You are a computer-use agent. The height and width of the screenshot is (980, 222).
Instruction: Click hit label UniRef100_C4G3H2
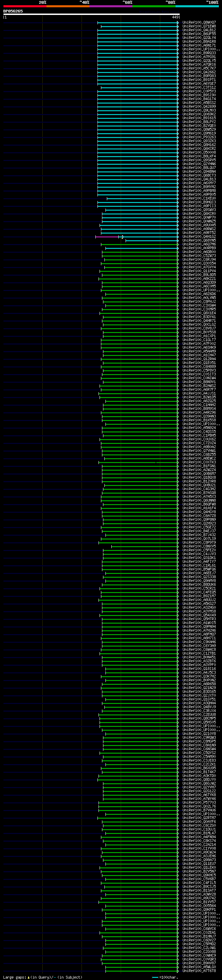(x=199, y=489)
